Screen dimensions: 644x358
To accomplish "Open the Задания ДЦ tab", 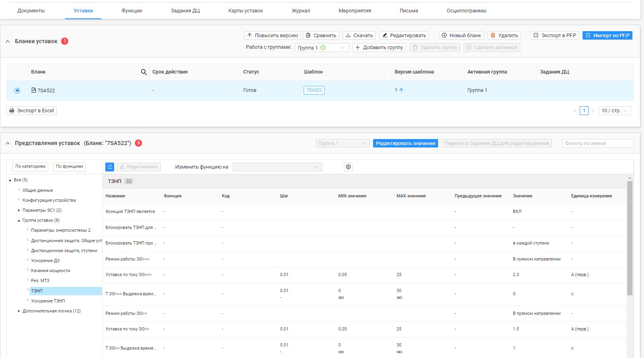I will click(185, 11).
